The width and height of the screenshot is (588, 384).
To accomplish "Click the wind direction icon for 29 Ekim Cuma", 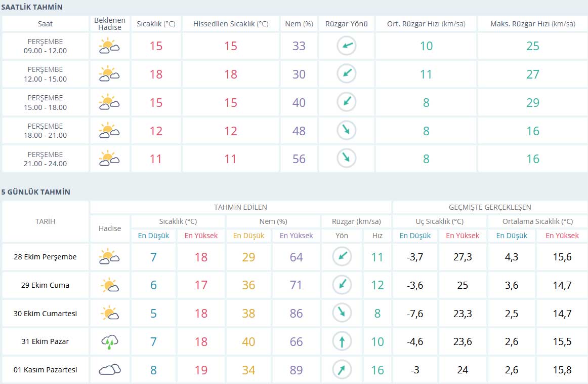I will (342, 285).
